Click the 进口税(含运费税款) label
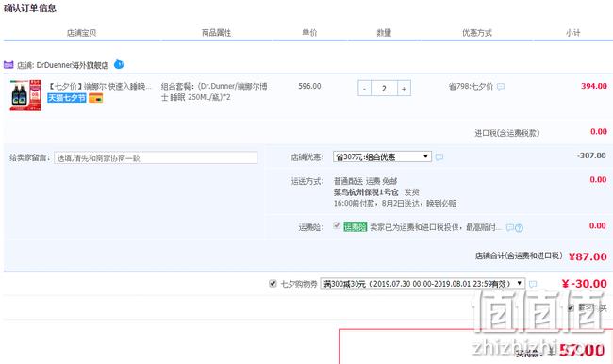The width and height of the screenshot is (613, 364). [507, 133]
